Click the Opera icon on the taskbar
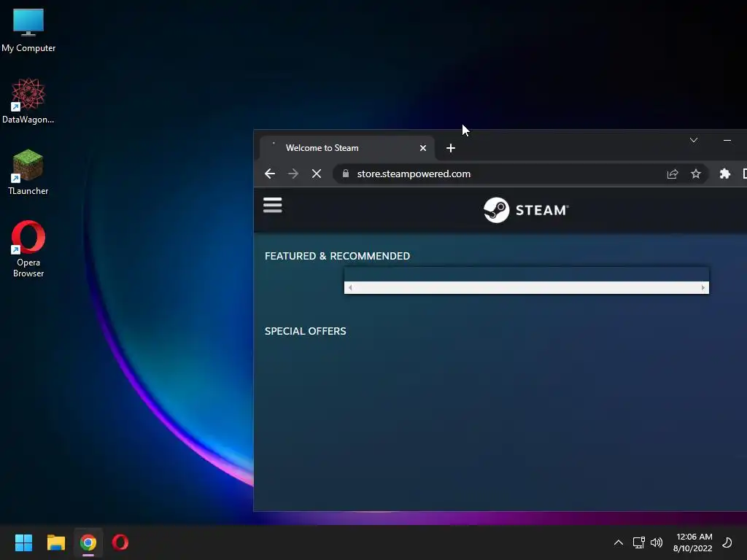The width and height of the screenshot is (747, 560). point(120,542)
